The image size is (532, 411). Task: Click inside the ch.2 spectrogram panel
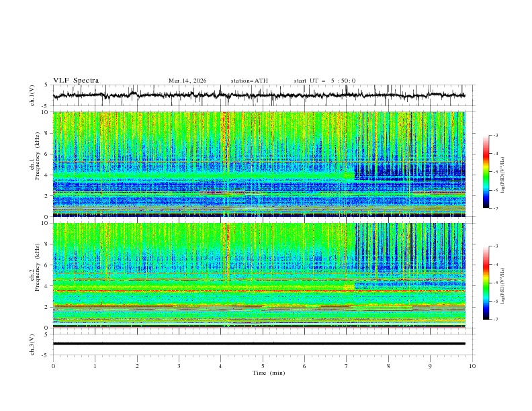coord(259,275)
